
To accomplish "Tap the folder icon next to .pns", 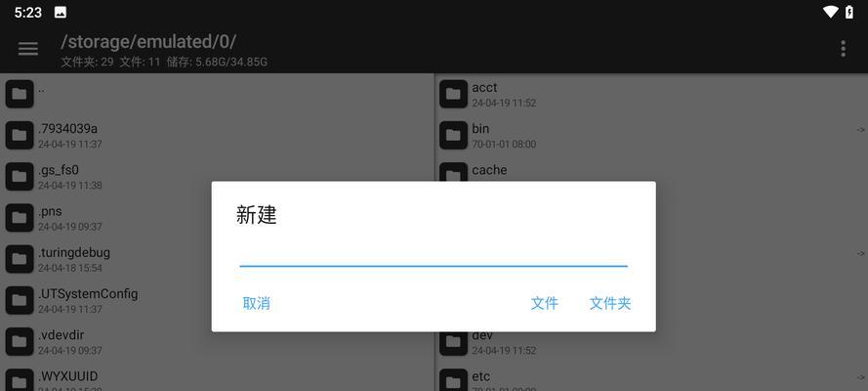I will point(20,218).
